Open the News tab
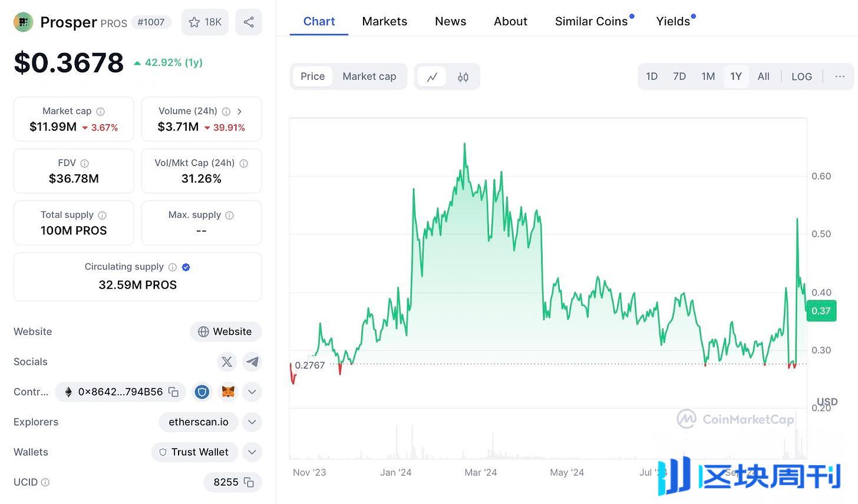Image resolution: width=858 pixels, height=504 pixels. [x=450, y=21]
